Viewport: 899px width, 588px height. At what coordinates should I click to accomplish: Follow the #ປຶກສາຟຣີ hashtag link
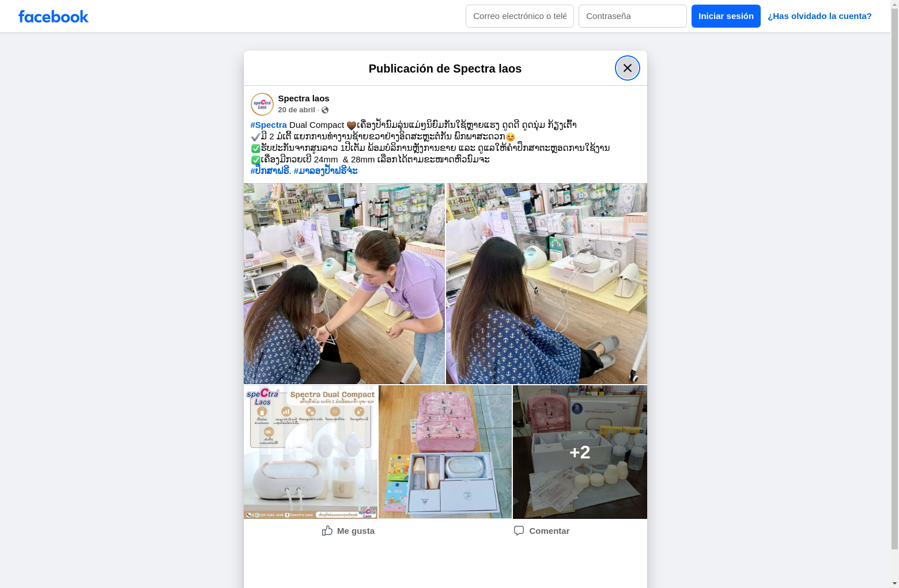[270, 171]
